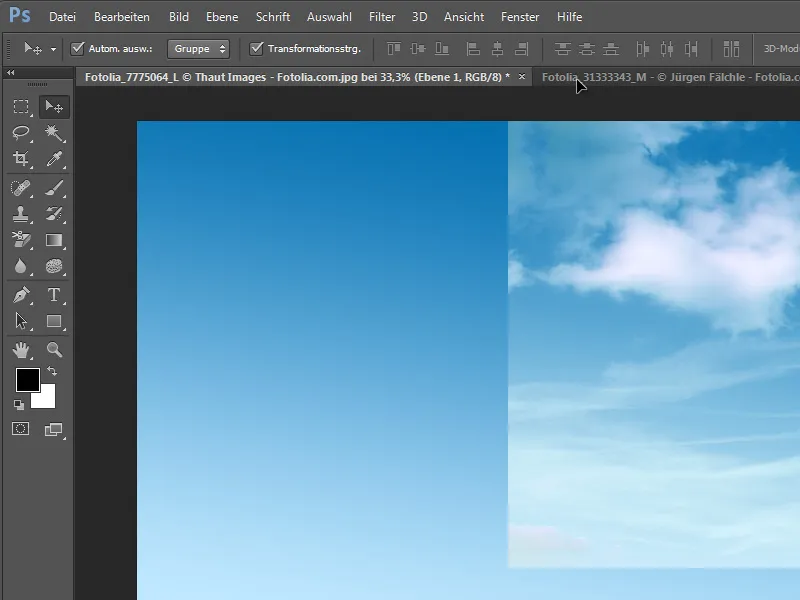Open the Ansicht menu
The width and height of the screenshot is (800, 600).
pos(464,17)
